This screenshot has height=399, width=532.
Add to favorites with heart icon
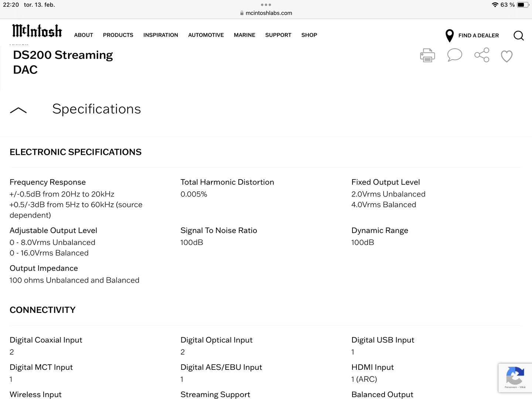click(507, 56)
